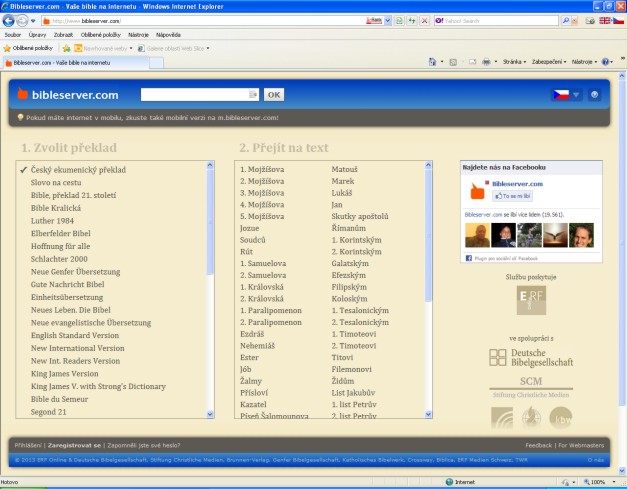Click the Deutsche Bibelgesellschaft logo
The image size is (627, 489).
point(531,357)
